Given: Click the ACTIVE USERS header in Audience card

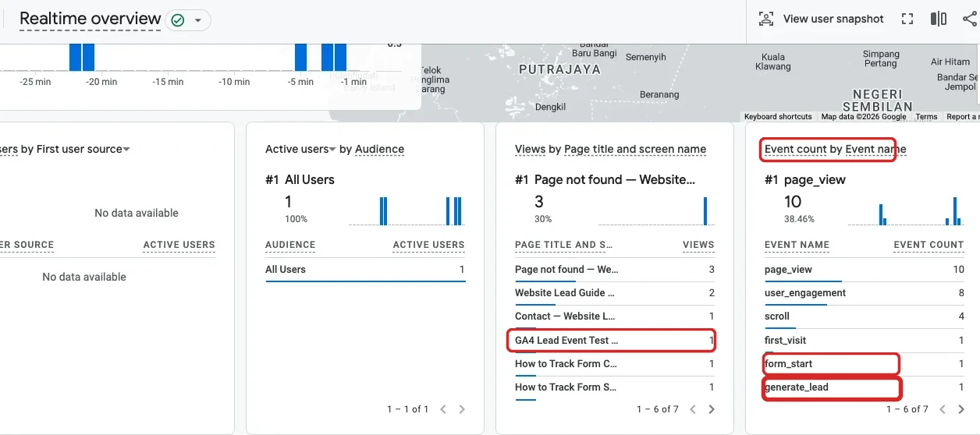Looking at the screenshot, I should pos(428,245).
